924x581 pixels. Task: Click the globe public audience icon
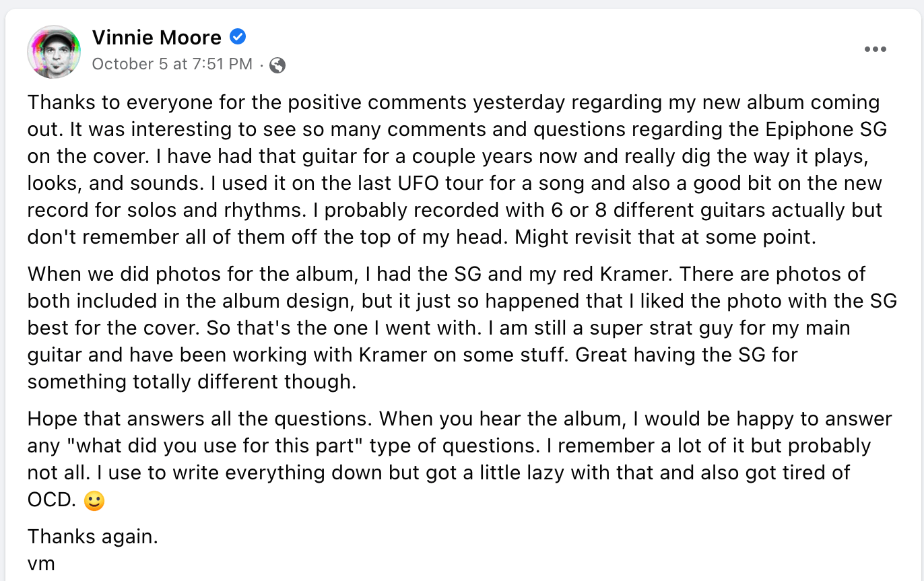(277, 65)
